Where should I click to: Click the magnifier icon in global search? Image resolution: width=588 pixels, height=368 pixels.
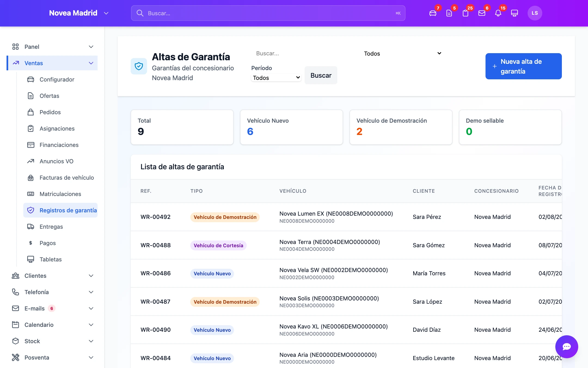[140, 13]
